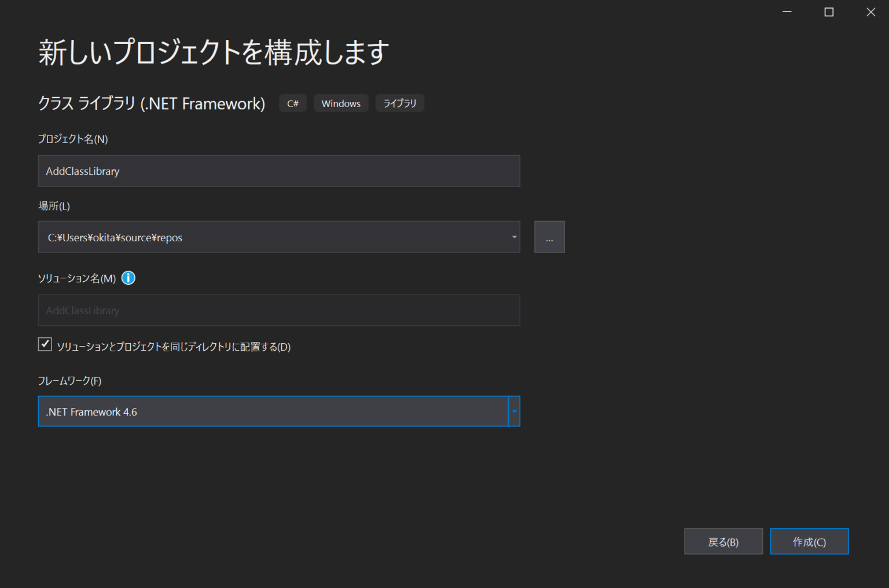The image size is (889, 588).
Task: Click the info icon next to ソリューション名
Action: (128, 278)
